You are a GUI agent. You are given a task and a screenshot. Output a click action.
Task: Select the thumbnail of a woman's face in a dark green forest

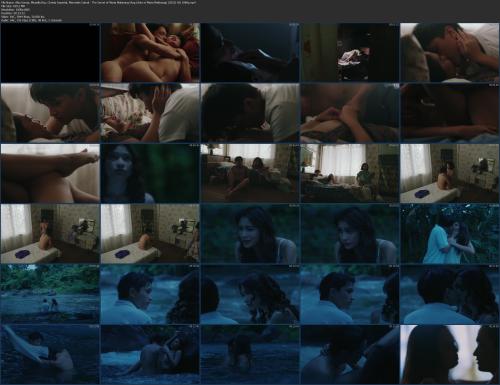pos(150,173)
